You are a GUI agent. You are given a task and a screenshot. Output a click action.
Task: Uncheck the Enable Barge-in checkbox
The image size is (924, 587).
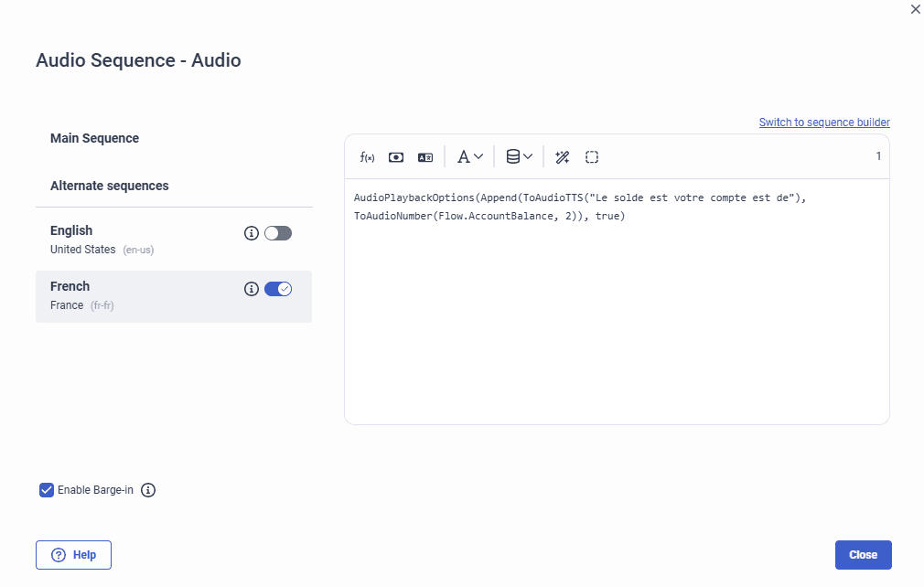tap(47, 490)
